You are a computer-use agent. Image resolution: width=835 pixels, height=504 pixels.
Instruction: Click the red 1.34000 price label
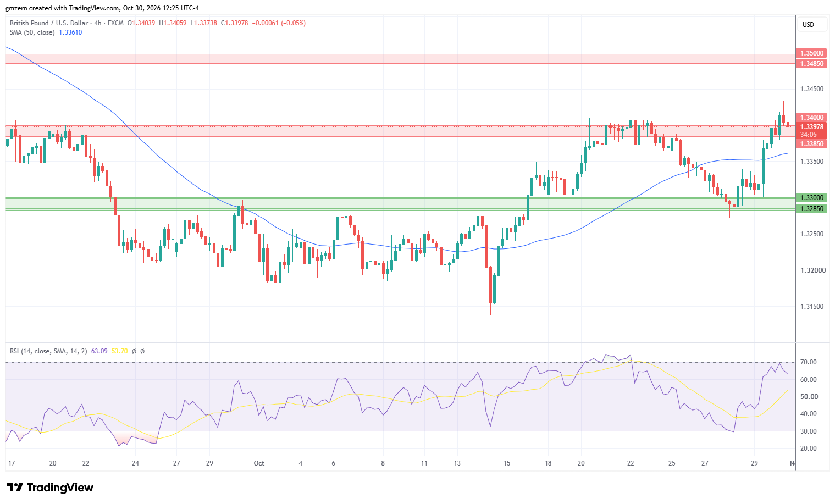coord(811,118)
